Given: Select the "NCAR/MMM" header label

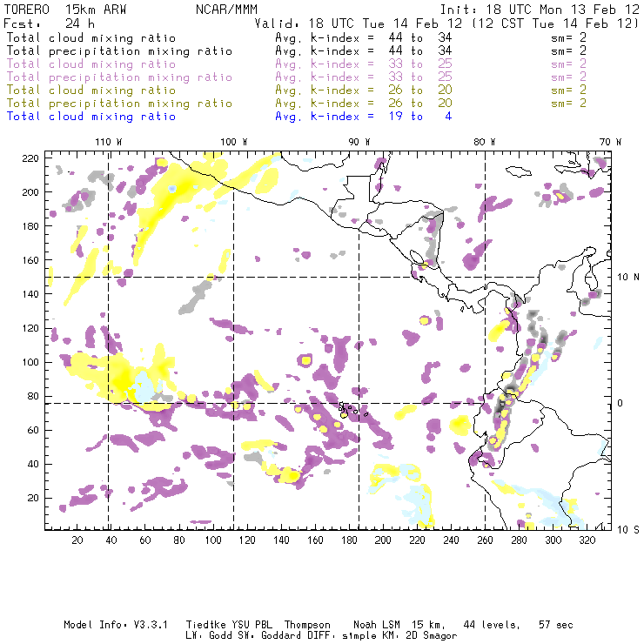Looking at the screenshot, I should pos(226,10).
